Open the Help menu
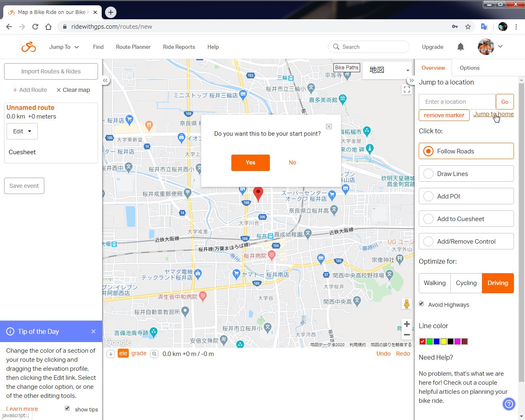 pos(213,47)
